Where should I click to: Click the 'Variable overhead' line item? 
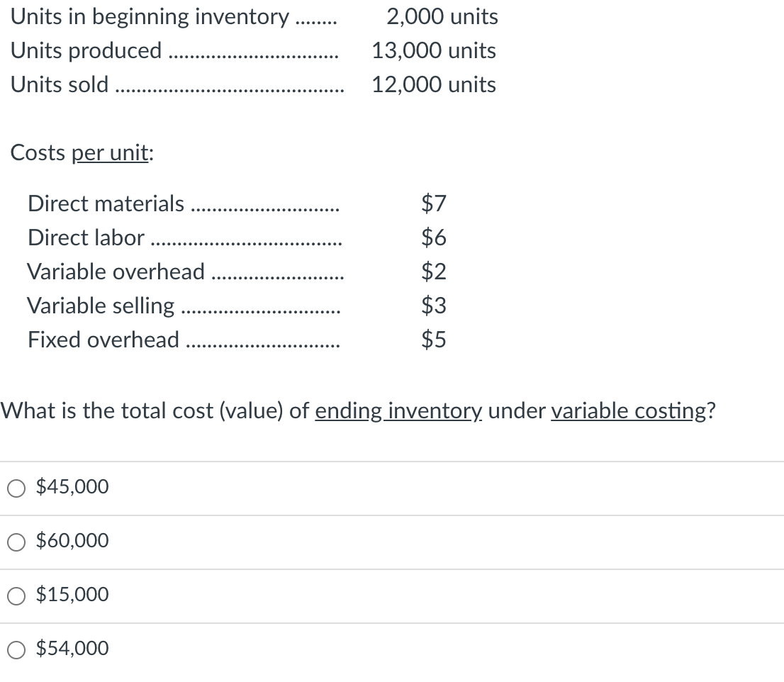point(115,272)
